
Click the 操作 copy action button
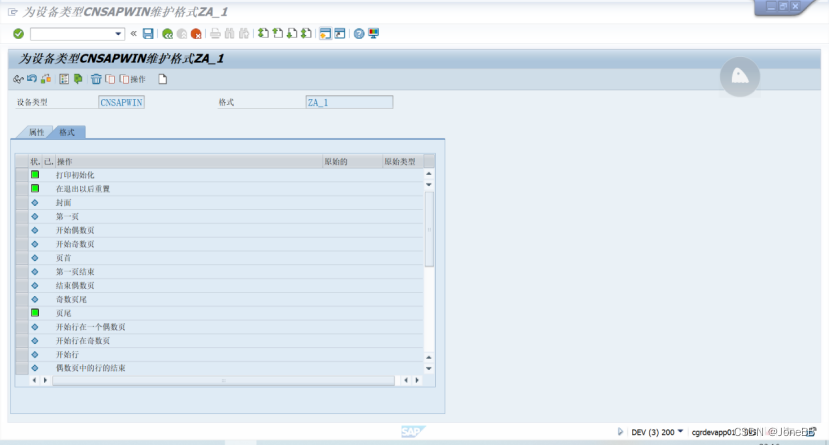tap(133, 79)
